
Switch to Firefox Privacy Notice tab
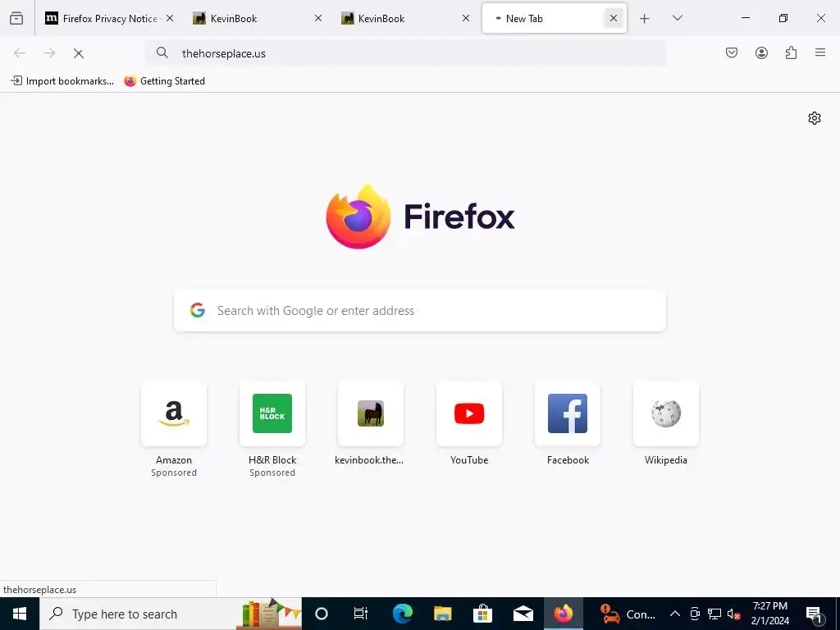pos(110,18)
